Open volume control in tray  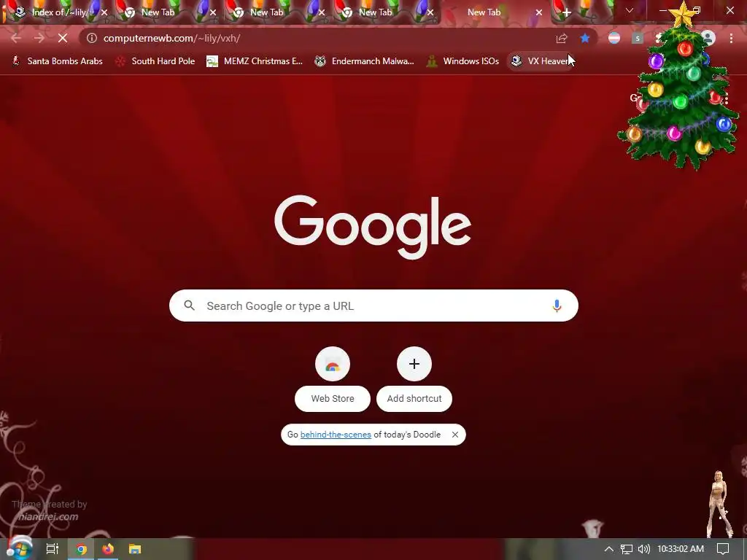coord(643,549)
